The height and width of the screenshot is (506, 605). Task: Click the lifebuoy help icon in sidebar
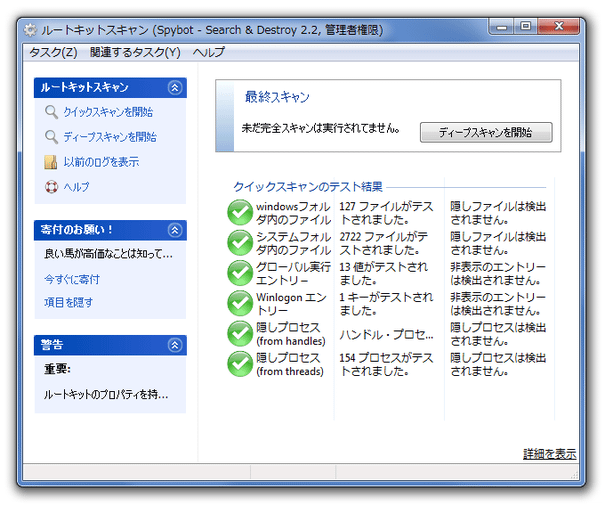[51, 187]
